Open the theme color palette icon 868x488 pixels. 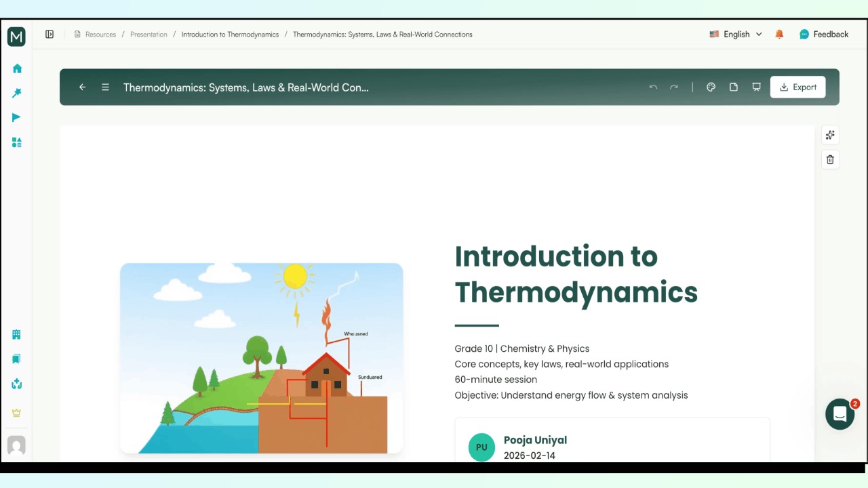click(x=711, y=87)
